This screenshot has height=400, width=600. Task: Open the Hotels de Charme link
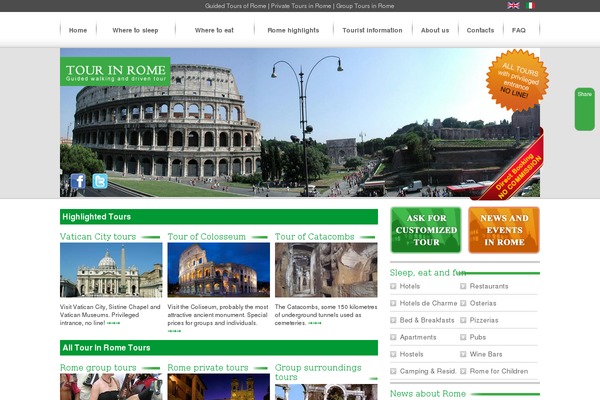pyautogui.click(x=428, y=303)
